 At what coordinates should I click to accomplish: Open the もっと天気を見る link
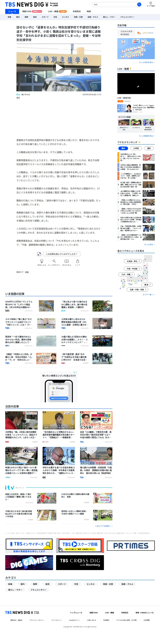click(x=147, y=62)
